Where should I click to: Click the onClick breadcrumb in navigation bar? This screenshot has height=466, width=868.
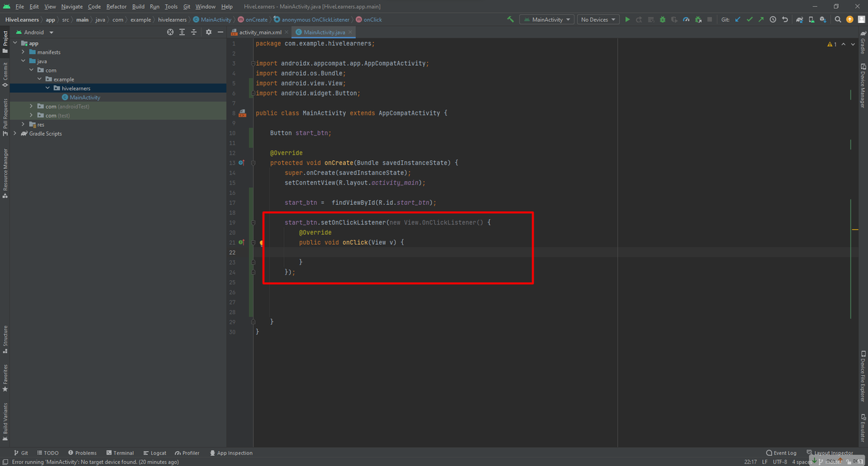[369, 20]
